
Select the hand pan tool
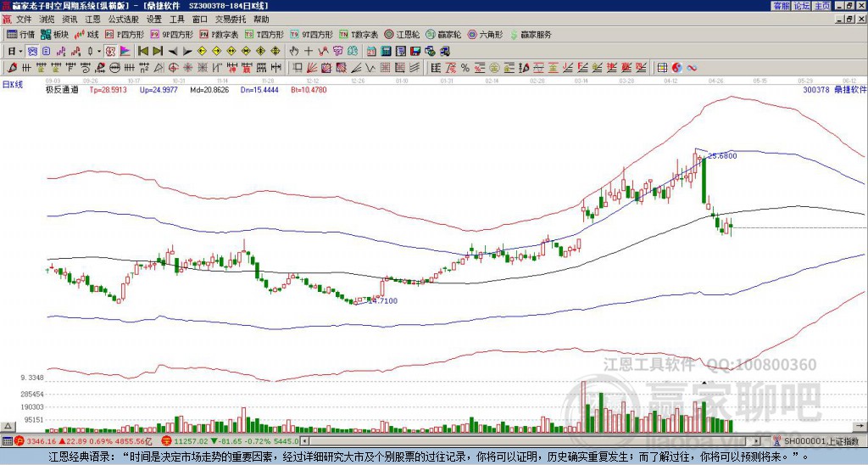pyautogui.click(x=293, y=52)
